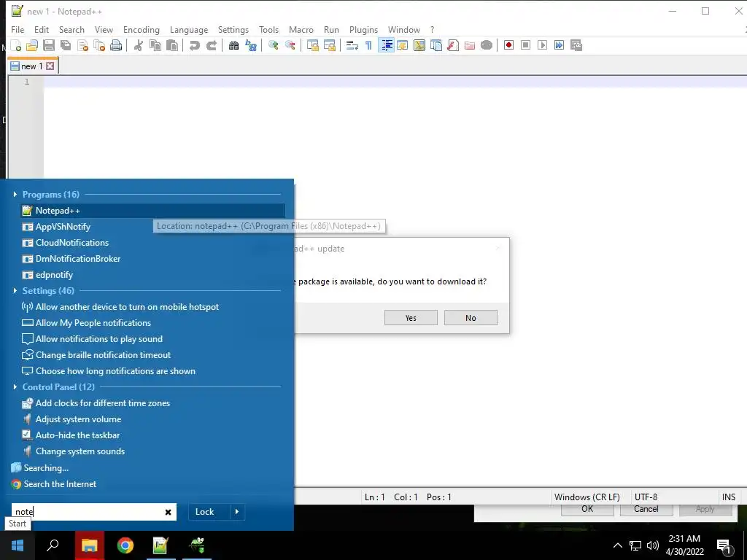Click OK in the background dialog

[587, 509]
